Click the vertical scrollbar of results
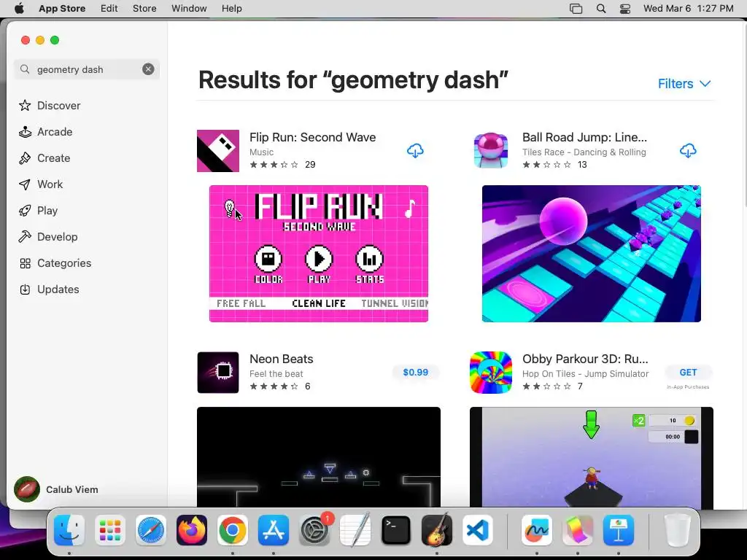Screen dimensions: 747x560 [744, 114]
